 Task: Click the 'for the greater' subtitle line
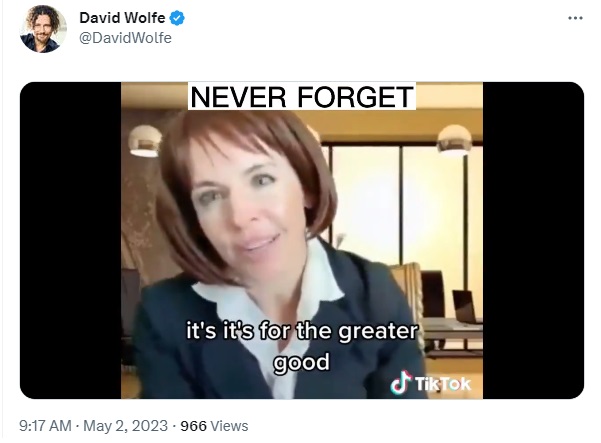tap(339, 331)
